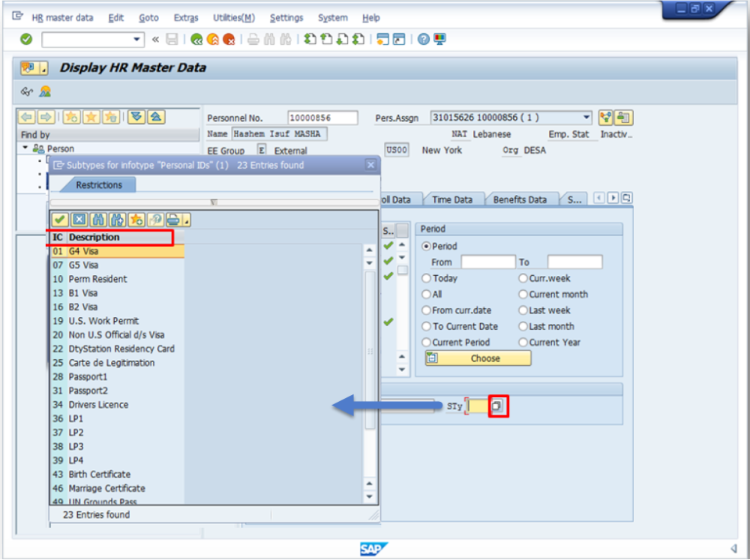Open the Goto menu
The image size is (750, 560).
(x=148, y=18)
